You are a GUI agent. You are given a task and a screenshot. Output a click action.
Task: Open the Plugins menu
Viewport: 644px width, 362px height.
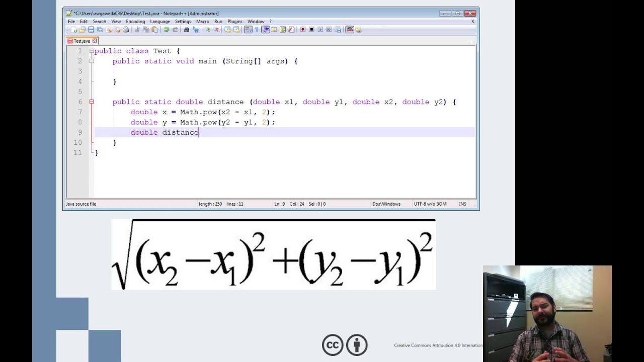235,22
